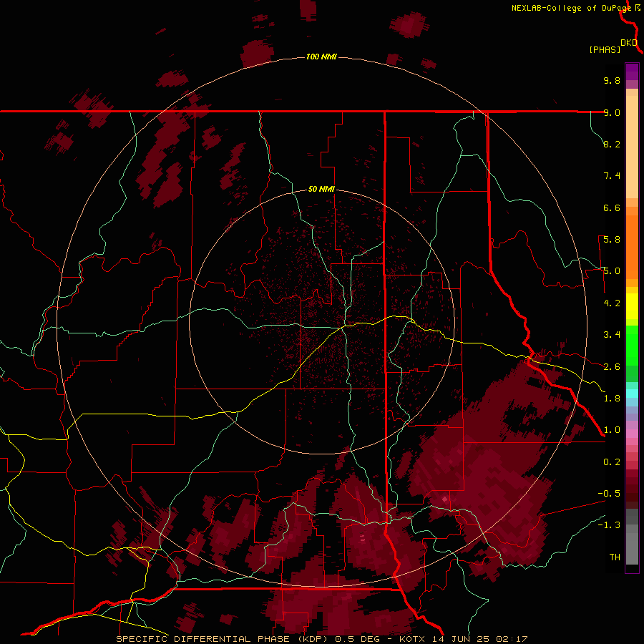Click the 100 NMI range ring label

[x=321, y=57]
